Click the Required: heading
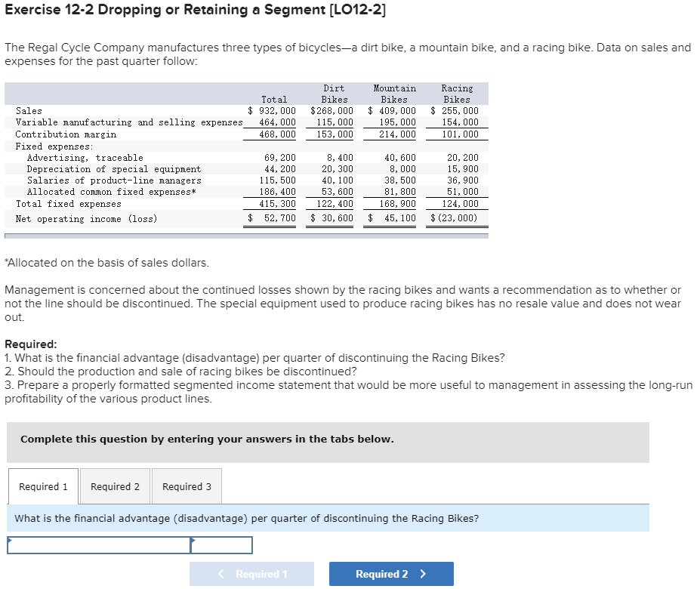Screen dimensions: 700x589 [31, 344]
